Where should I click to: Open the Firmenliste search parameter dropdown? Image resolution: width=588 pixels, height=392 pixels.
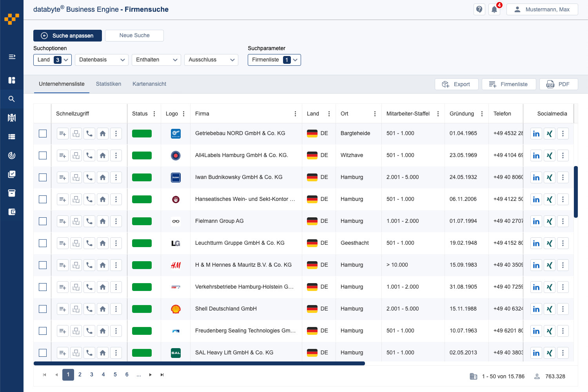pos(274,60)
